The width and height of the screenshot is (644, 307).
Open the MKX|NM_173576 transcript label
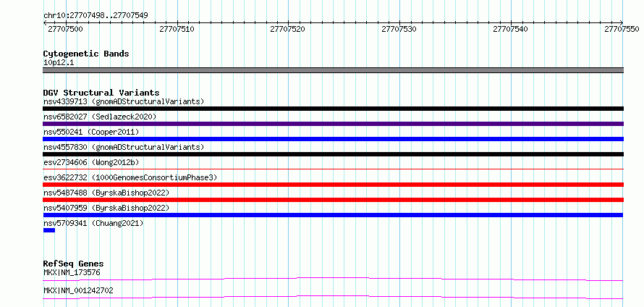point(72,272)
